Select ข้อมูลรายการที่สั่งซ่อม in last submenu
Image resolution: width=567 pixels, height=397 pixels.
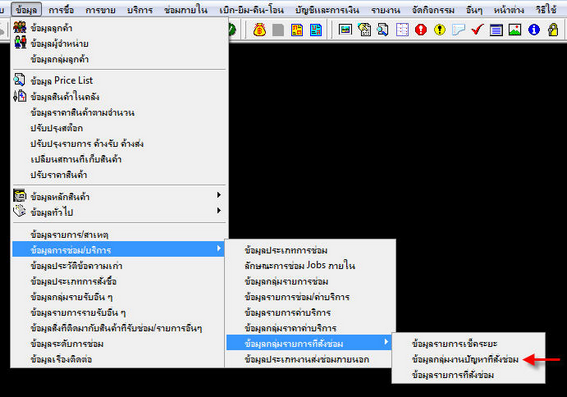click(x=468, y=375)
